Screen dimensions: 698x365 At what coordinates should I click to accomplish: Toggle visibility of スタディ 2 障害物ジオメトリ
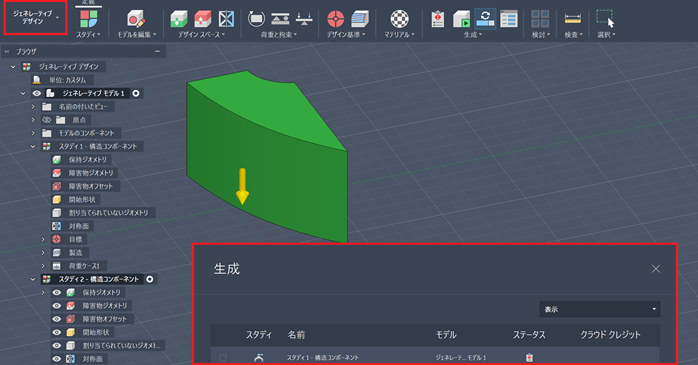click(57, 306)
